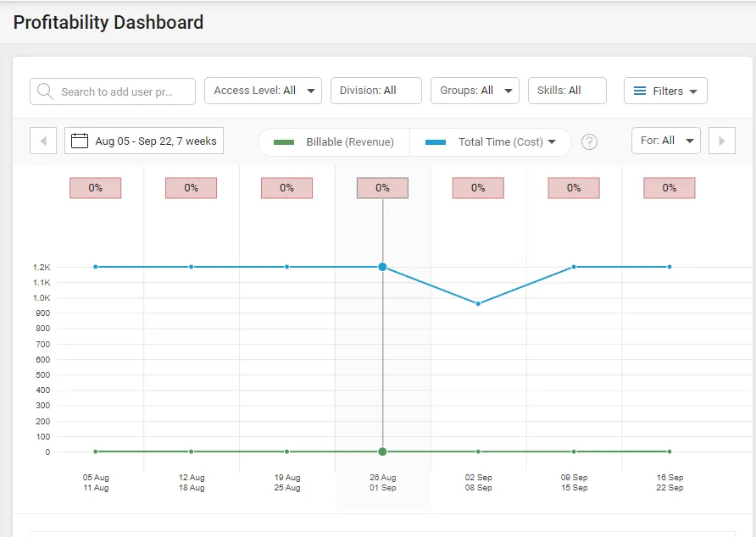Open the calendar date picker icon

click(79, 141)
